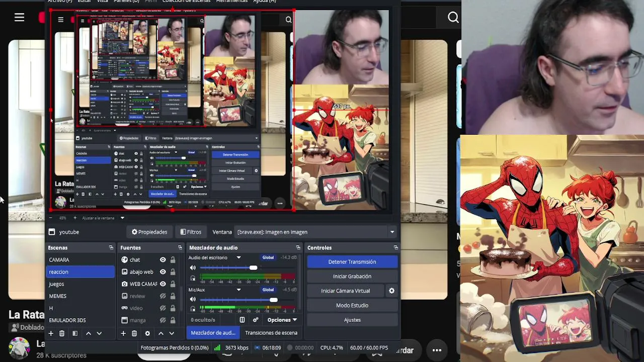Click the browser search magnifier icon
Image resolution: width=644 pixels, height=362 pixels.
pyautogui.click(x=453, y=18)
